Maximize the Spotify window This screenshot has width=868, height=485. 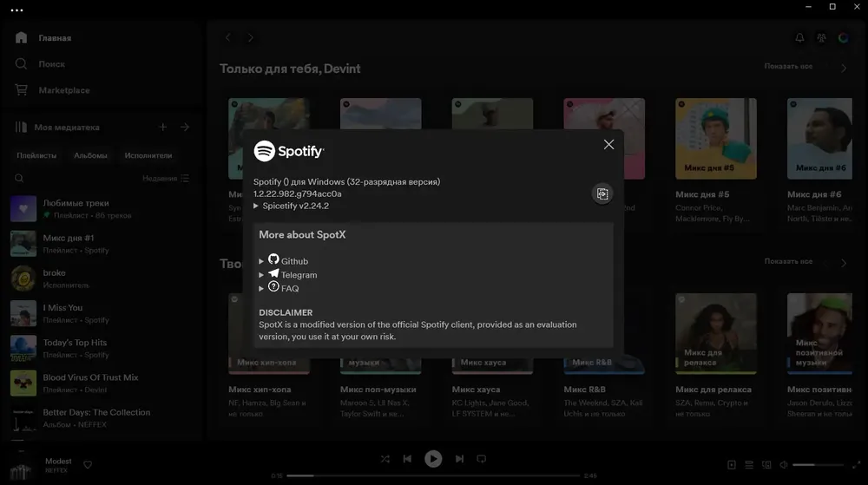coord(832,7)
